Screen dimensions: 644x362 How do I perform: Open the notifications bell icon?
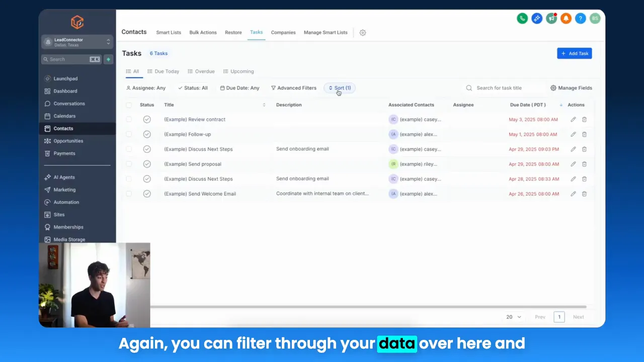tap(566, 18)
